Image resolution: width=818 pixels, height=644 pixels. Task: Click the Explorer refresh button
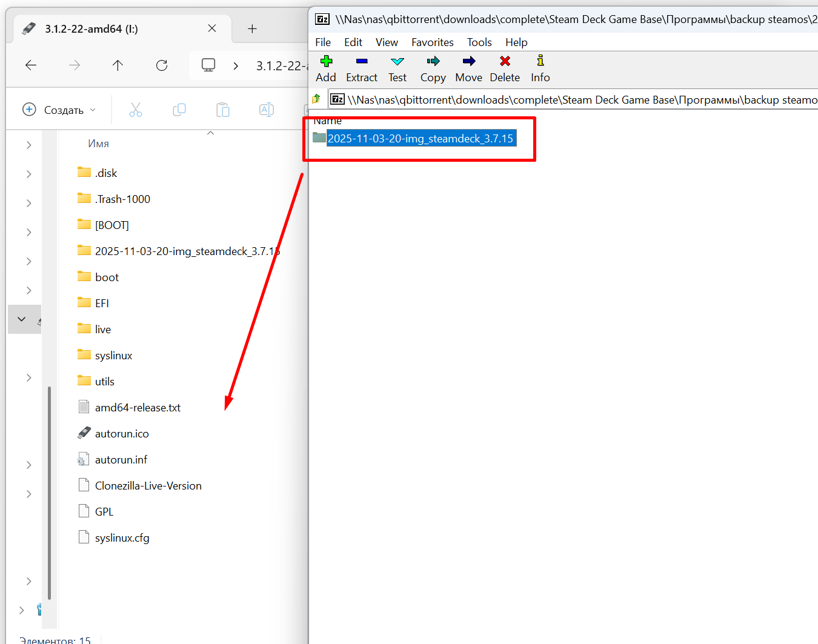pyautogui.click(x=162, y=65)
